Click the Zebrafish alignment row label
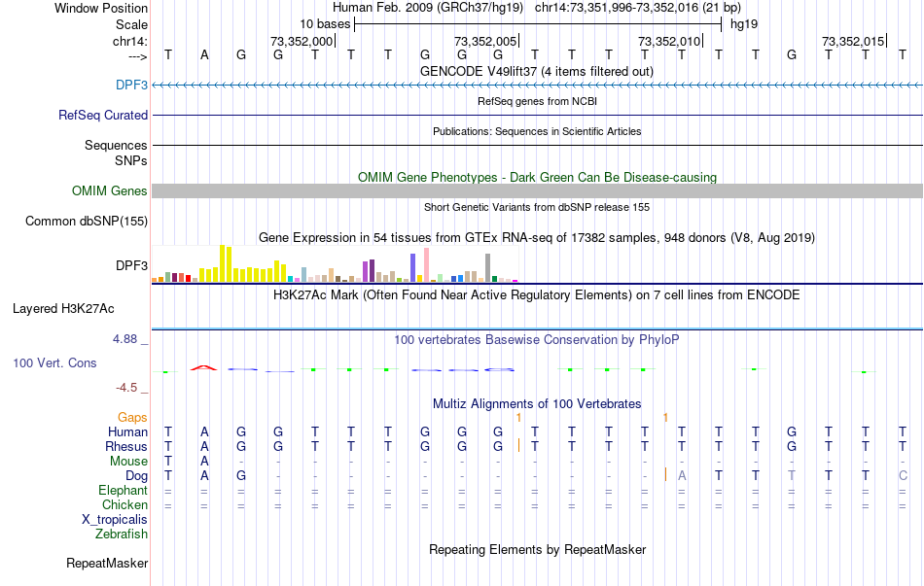 tap(122, 534)
